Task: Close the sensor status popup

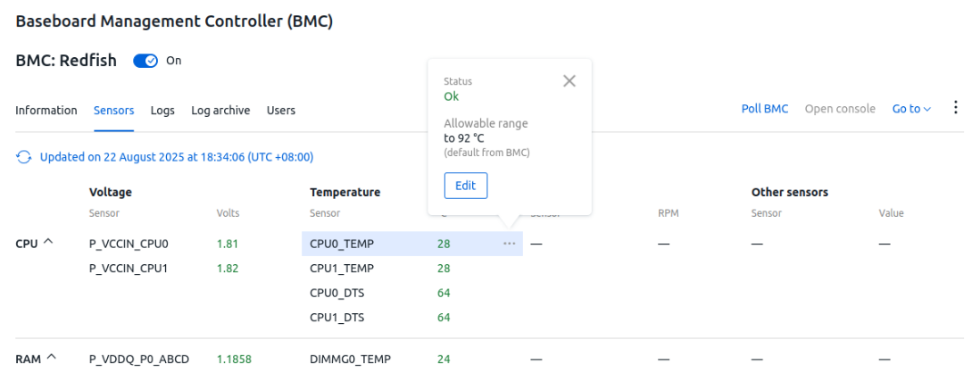Action: coord(569,80)
